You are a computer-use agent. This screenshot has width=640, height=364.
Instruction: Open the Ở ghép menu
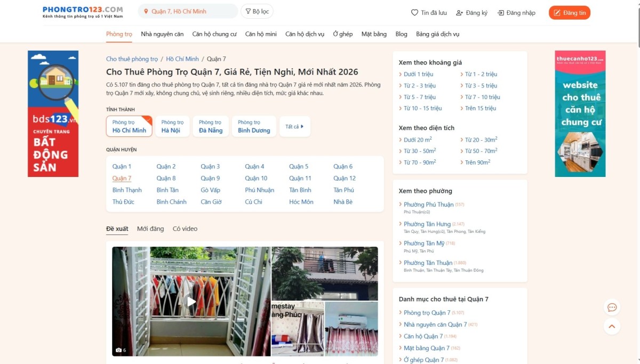click(343, 34)
